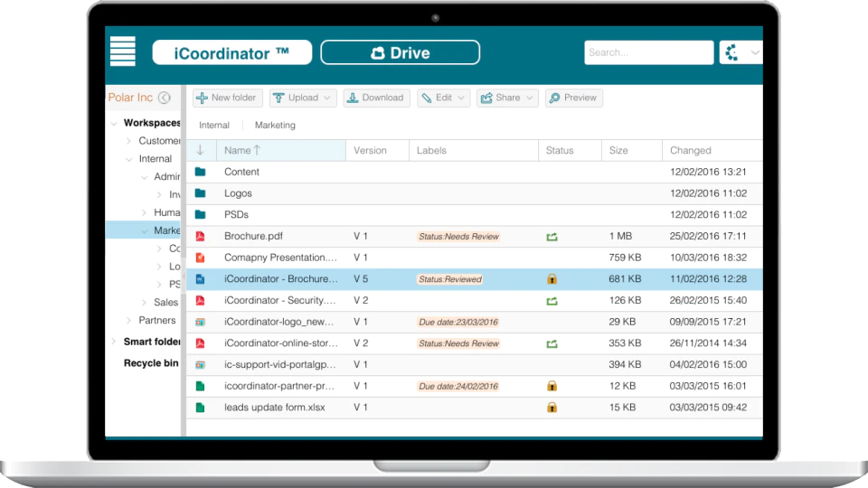The image size is (868, 488).
Task: Click iCoordinator-logo_new image file icon
Action: pyautogui.click(x=201, y=322)
